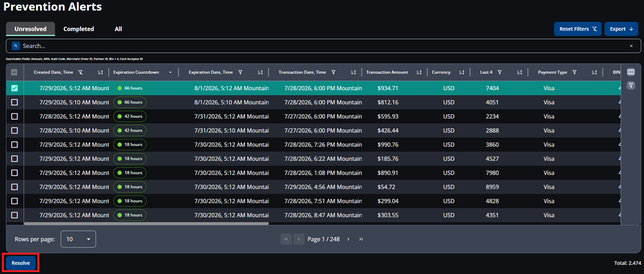Viewport: 644px width, 274px height.
Task: Go to the first page
Action: click(x=287, y=239)
